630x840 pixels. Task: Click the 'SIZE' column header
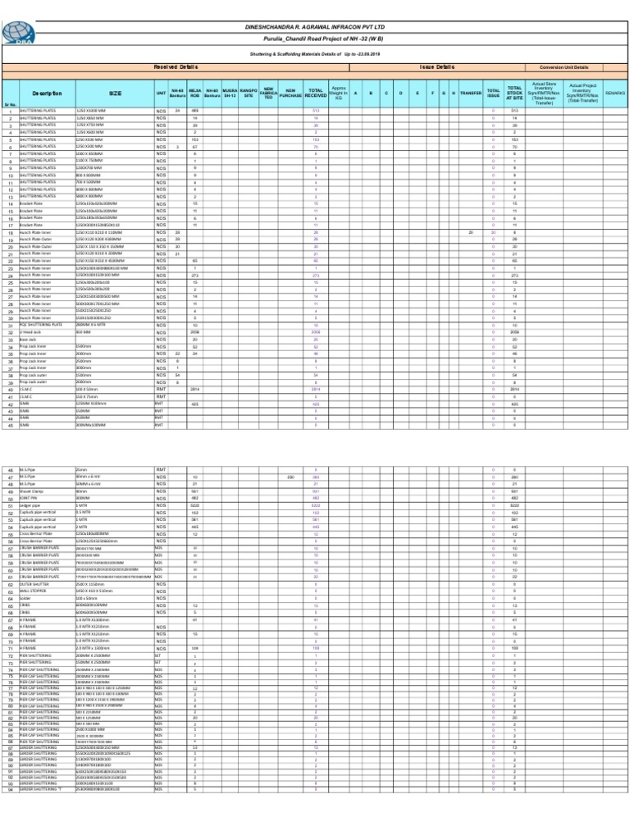(115, 94)
